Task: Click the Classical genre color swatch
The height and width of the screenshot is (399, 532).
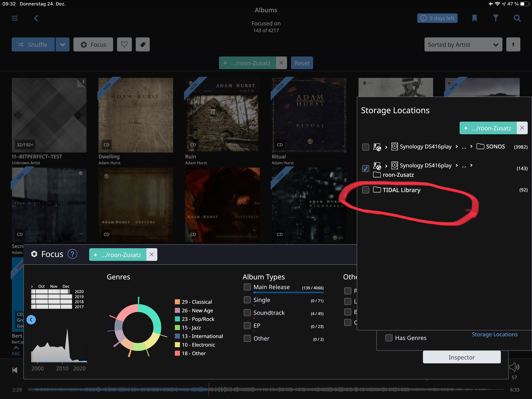Action: [177, 302]
